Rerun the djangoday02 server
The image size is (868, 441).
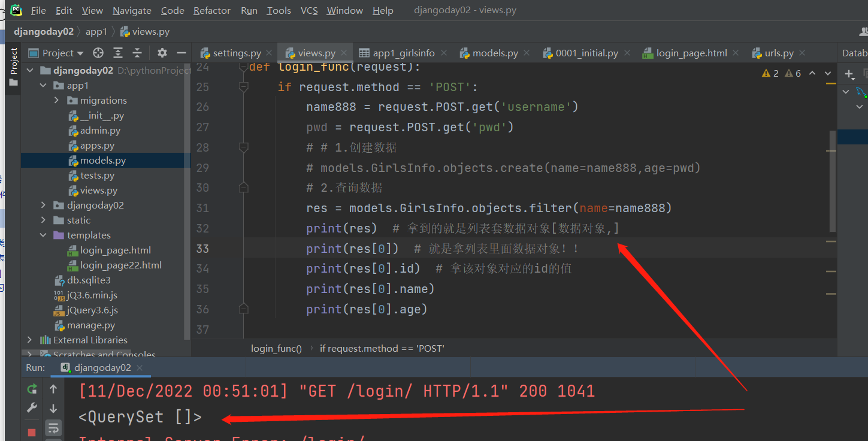point(32,389)
